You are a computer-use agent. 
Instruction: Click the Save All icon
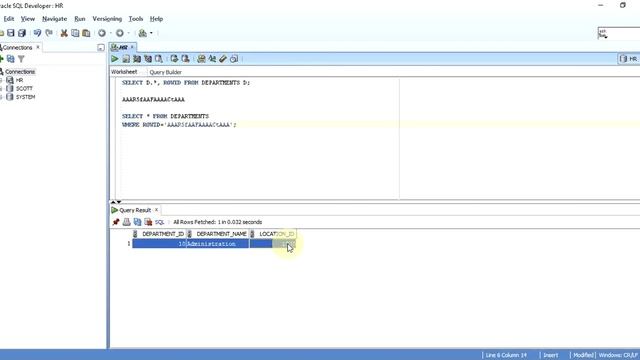[22, 33]
